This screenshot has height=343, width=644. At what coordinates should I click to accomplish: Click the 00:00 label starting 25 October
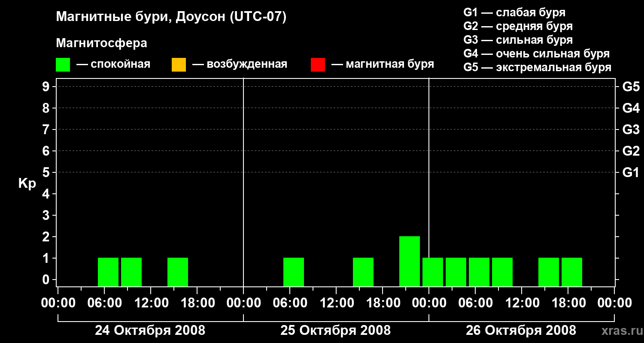(x=243, y=303)
